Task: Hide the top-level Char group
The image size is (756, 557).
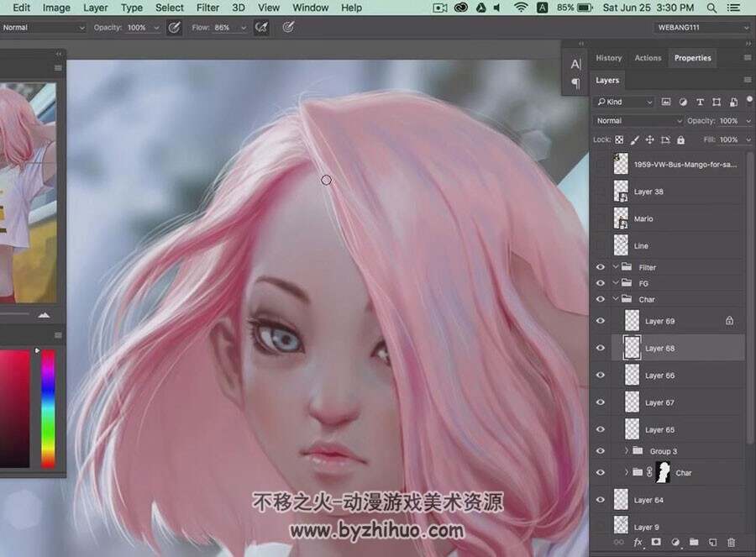Action: point(601,299)
